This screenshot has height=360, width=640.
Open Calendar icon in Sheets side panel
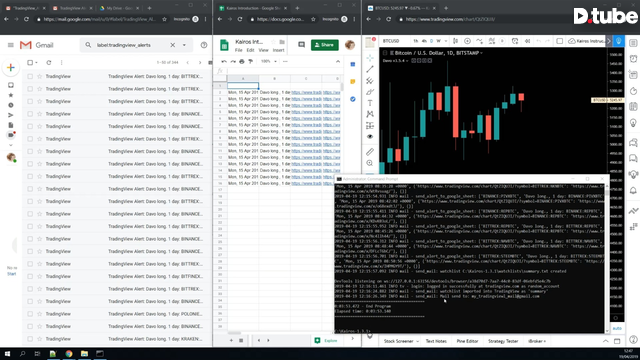353,64
